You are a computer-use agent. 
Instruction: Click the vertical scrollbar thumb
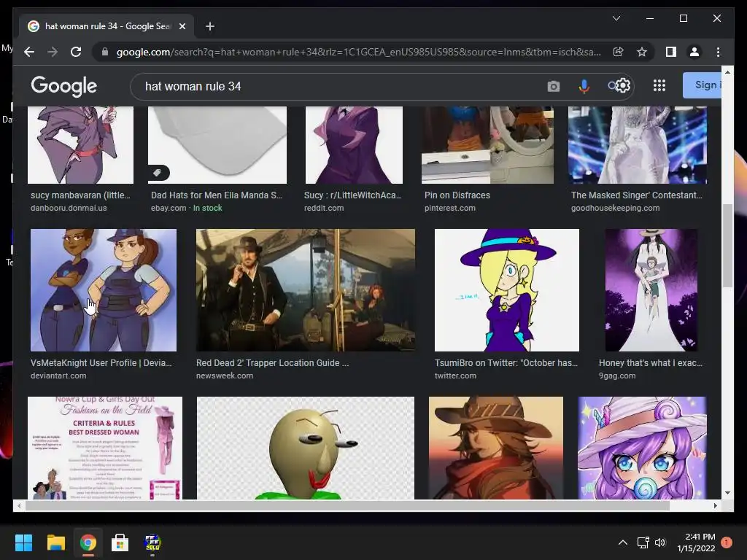(727, 245)
